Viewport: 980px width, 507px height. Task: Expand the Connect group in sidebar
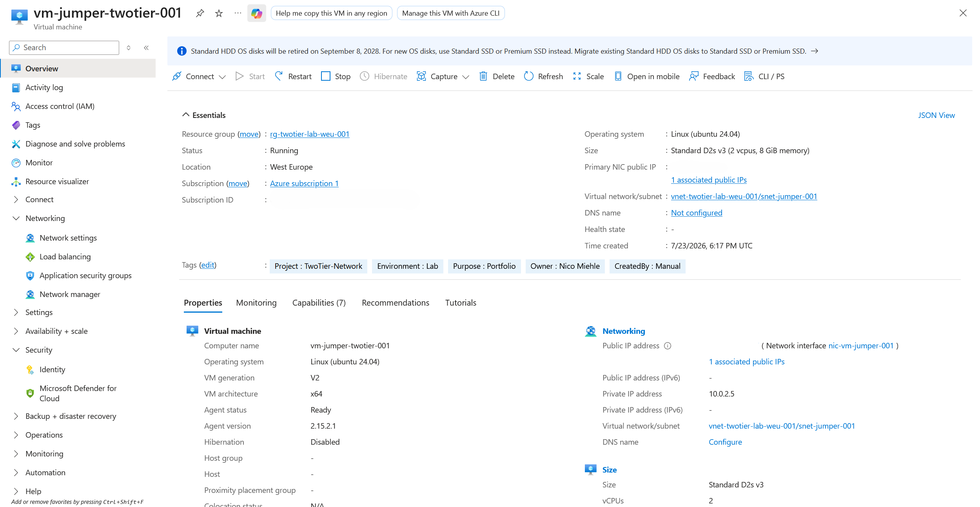[x=16, y=199]
